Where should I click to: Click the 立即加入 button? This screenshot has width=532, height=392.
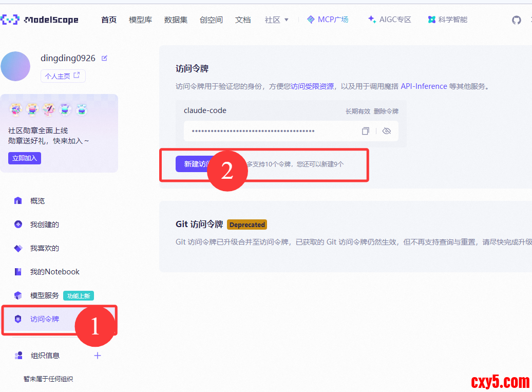[x=25, y=158]
